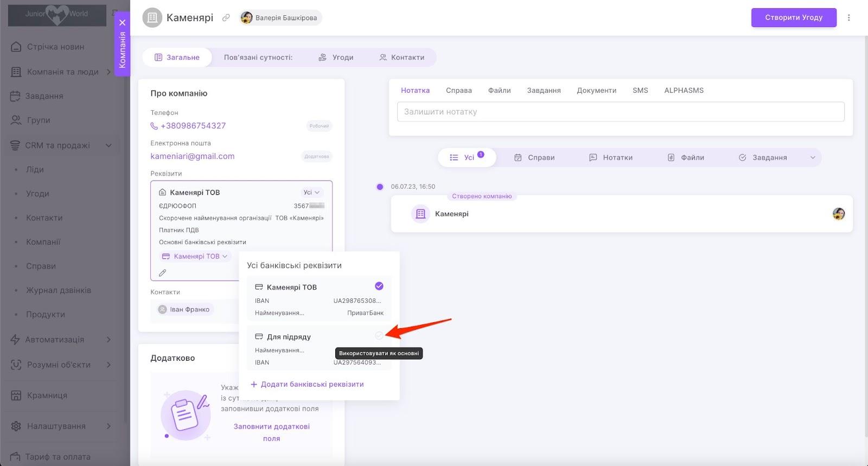The image size is (868, 466).
Task: Click the Каменярі building icon in timeline
Action: [420, 214]
